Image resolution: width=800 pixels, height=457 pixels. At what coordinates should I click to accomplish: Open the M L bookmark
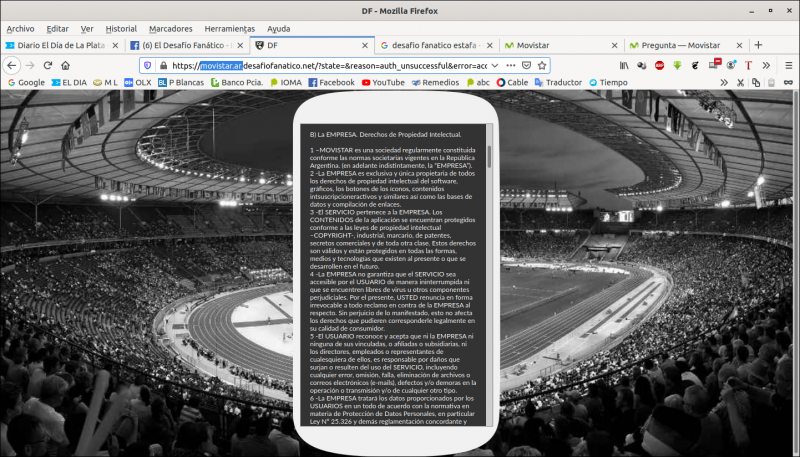[x=105, y=82]
